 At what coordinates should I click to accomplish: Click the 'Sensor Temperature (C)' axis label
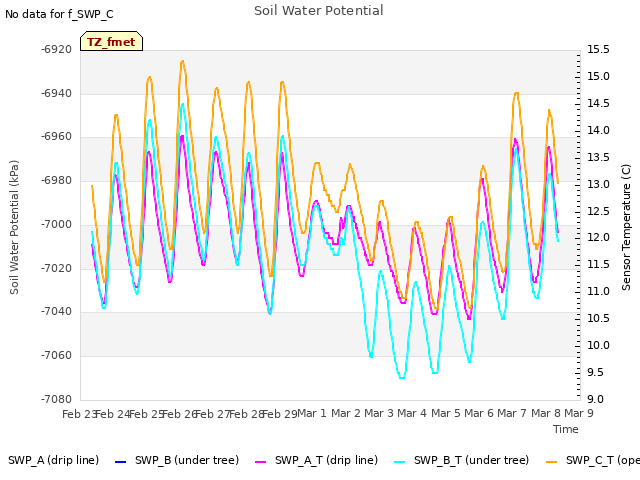coord(626,227)
